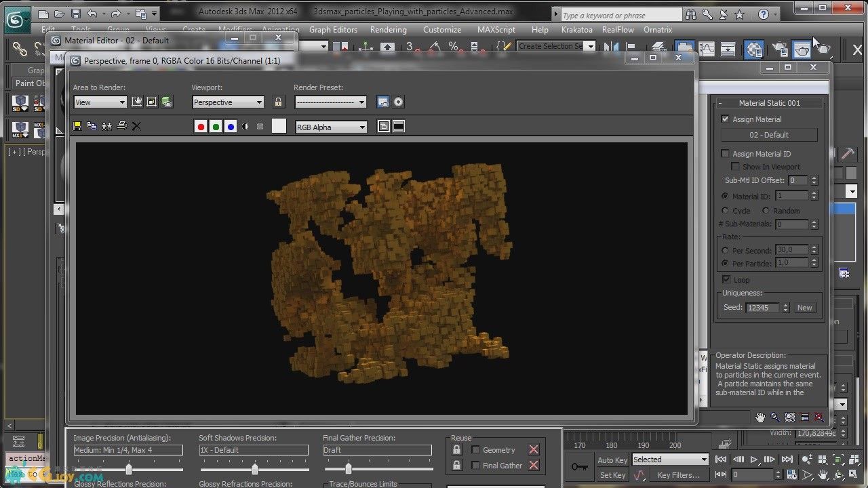
Task: Clone the rendered frame window
Action: (106, 126)
